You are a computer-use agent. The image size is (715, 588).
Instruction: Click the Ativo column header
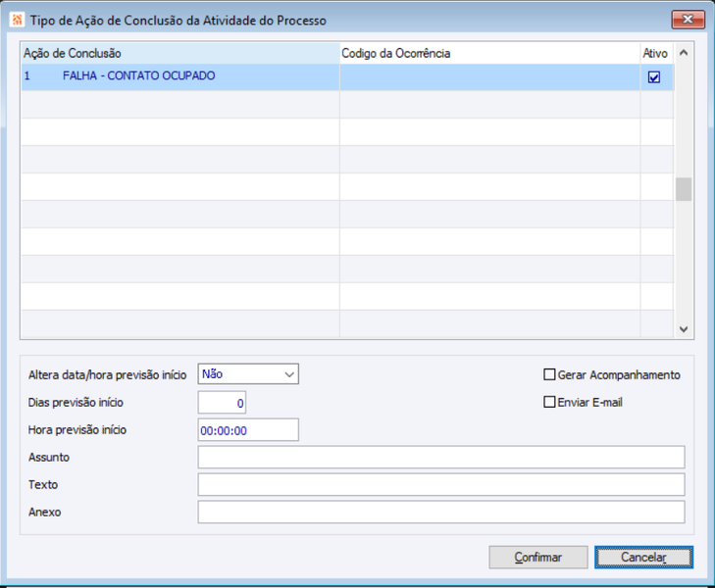[656, 53]
